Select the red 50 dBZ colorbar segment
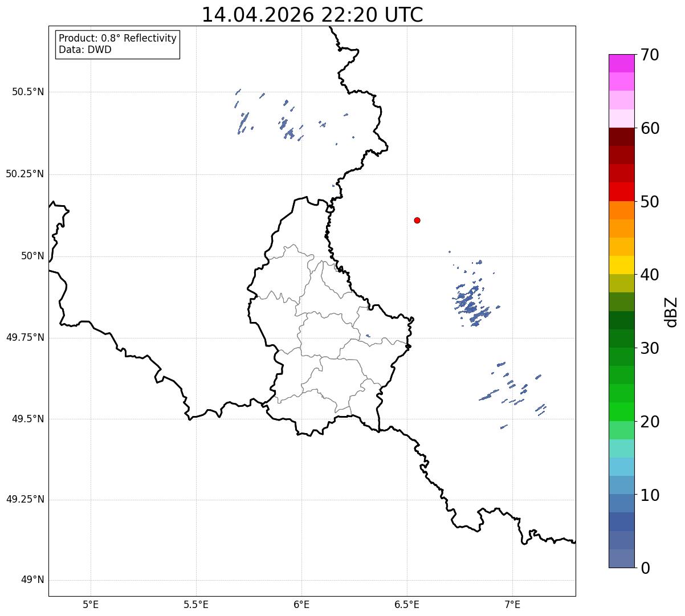The width and height of the screenshot is (685, 616). point(621,191)
